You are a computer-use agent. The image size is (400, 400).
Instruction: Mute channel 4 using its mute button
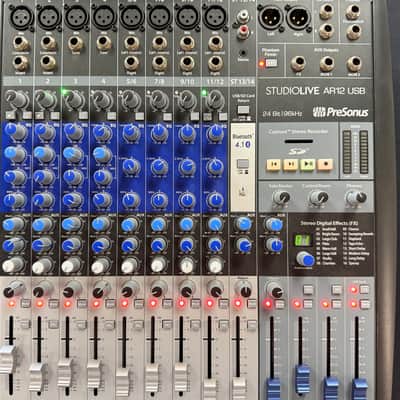point(110,303)
